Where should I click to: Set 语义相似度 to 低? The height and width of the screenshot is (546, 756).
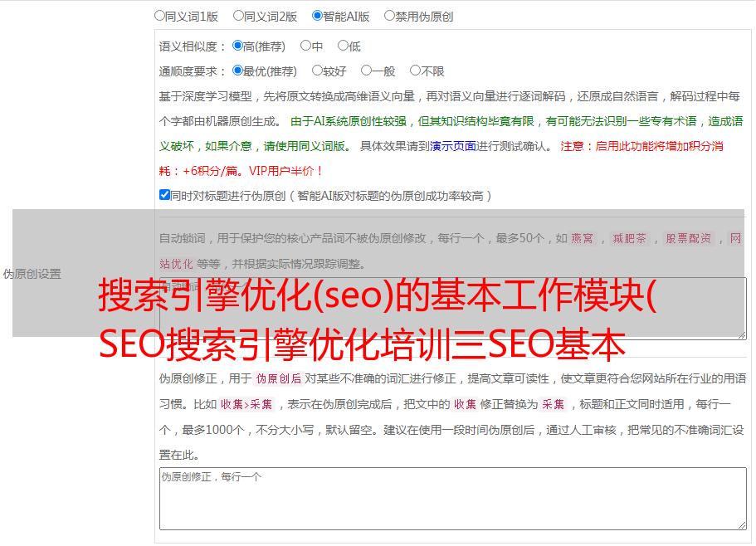[x=343, y=46]
